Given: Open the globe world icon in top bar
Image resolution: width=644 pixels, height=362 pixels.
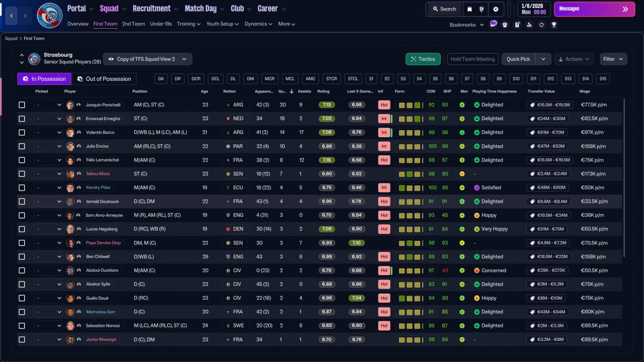Looking at the screenshot, I should (481, 9).
